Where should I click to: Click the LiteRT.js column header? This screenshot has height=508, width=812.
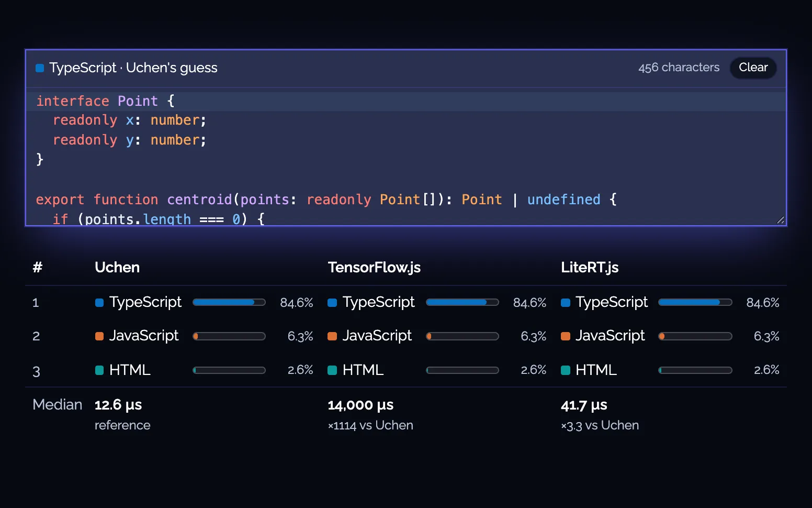590,268
